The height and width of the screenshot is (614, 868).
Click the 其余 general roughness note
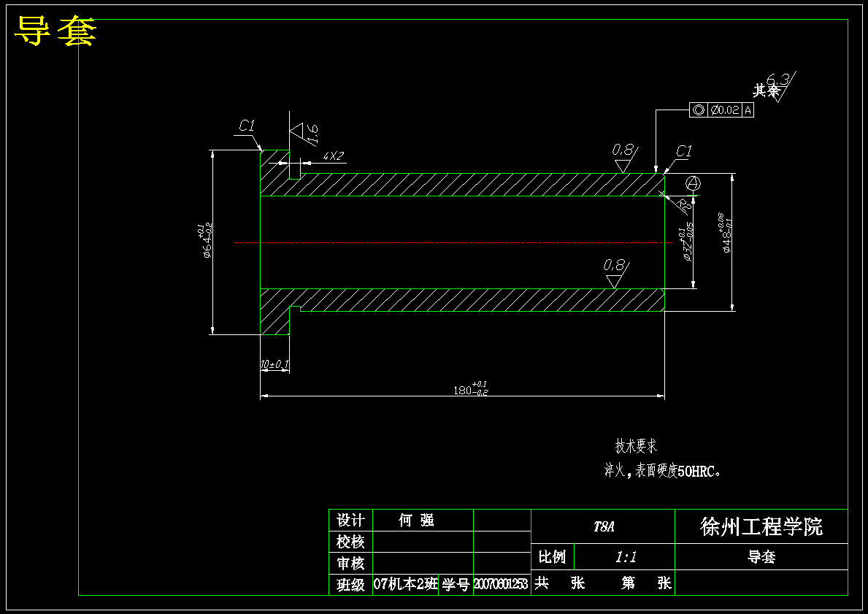766,91
